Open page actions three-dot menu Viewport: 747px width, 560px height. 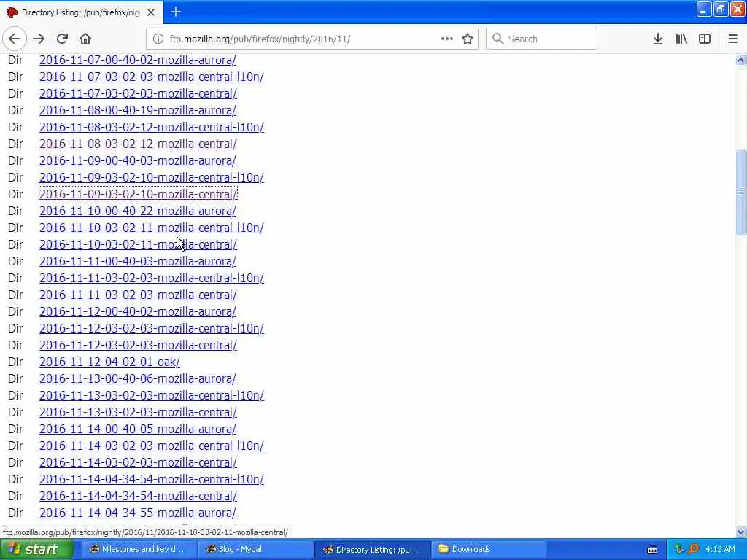pos(447,39)
